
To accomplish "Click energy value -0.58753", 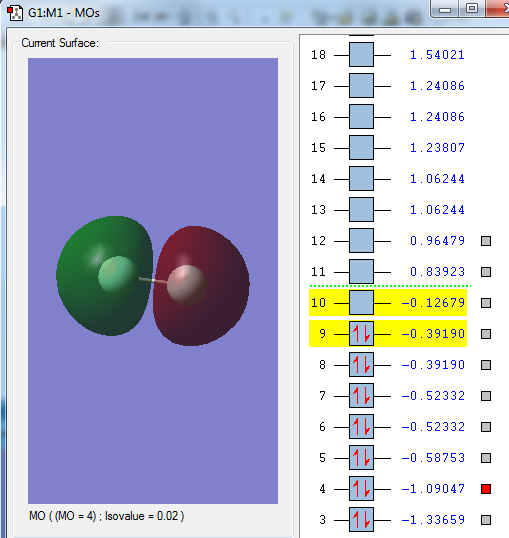I will pyautogui.click(x=433, y=458).
